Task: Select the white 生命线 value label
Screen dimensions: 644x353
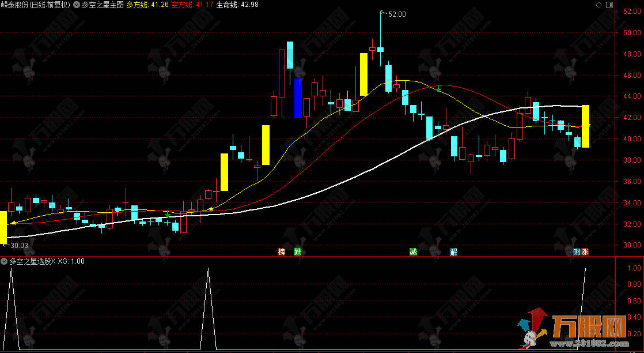Action: (238, 5)
